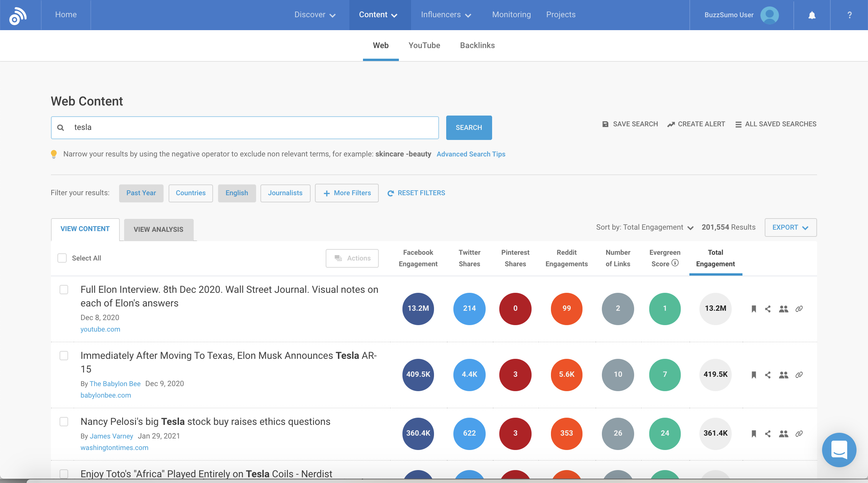Click the authors icon on Nancy Pelosi article
Viewport: 868px width, 483px height.
point(784,433)
